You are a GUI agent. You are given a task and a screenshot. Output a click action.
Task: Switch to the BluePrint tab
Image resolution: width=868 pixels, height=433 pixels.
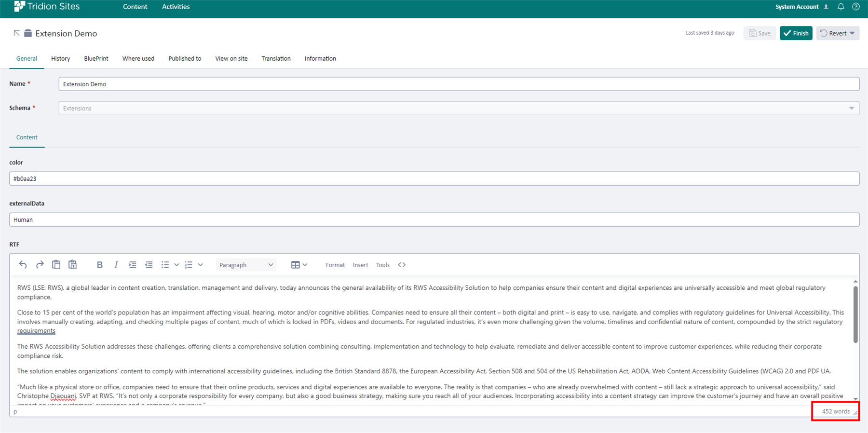pyautogui.click(x=96, y=58)
